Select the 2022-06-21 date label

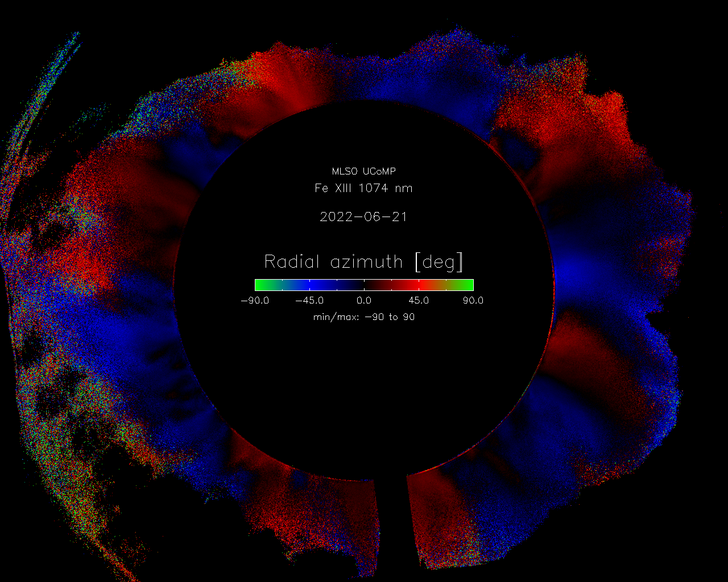(363, 217)
